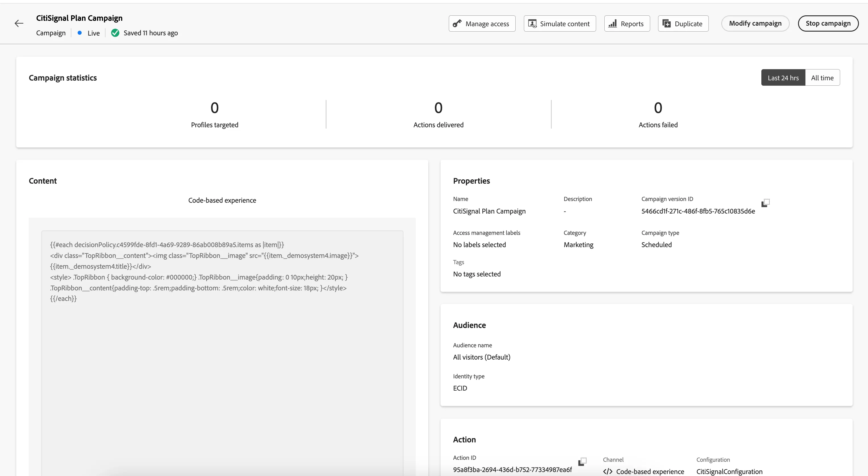Click the 'Code-based experience' content heading
Image resolution: width=868 pixels, height=476 pixels.
click(x=222, y=200)
